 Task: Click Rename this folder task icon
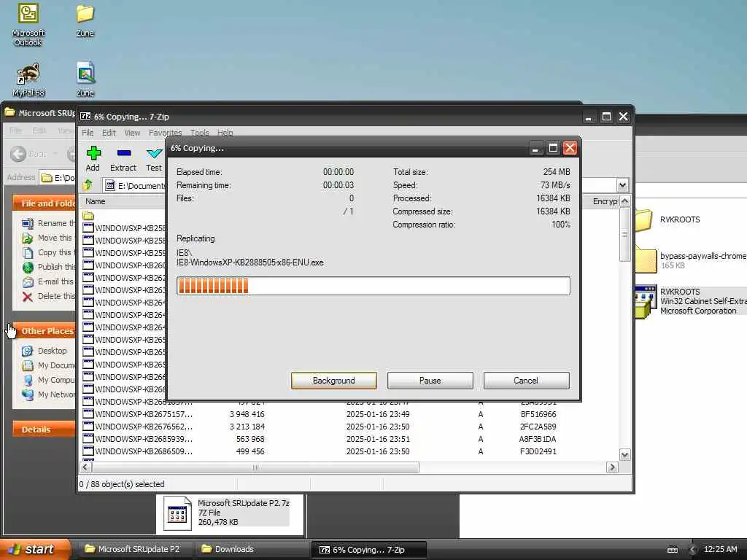pos(28,223)
